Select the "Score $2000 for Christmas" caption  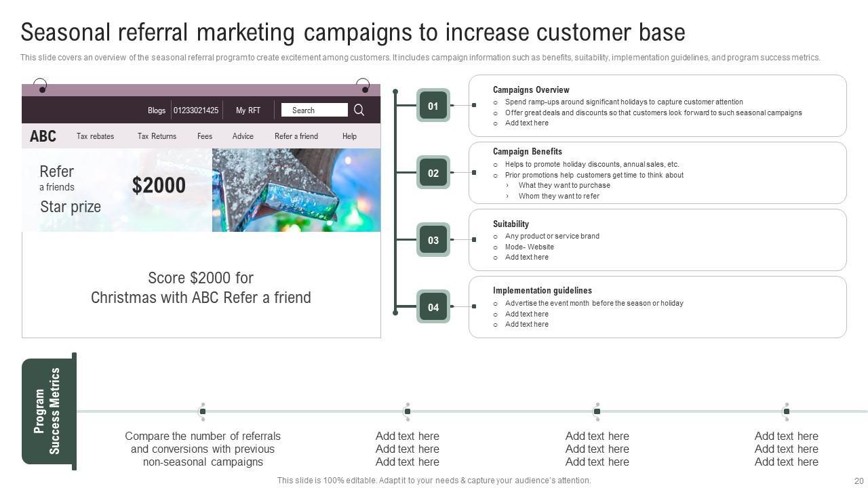click(201, 287)
